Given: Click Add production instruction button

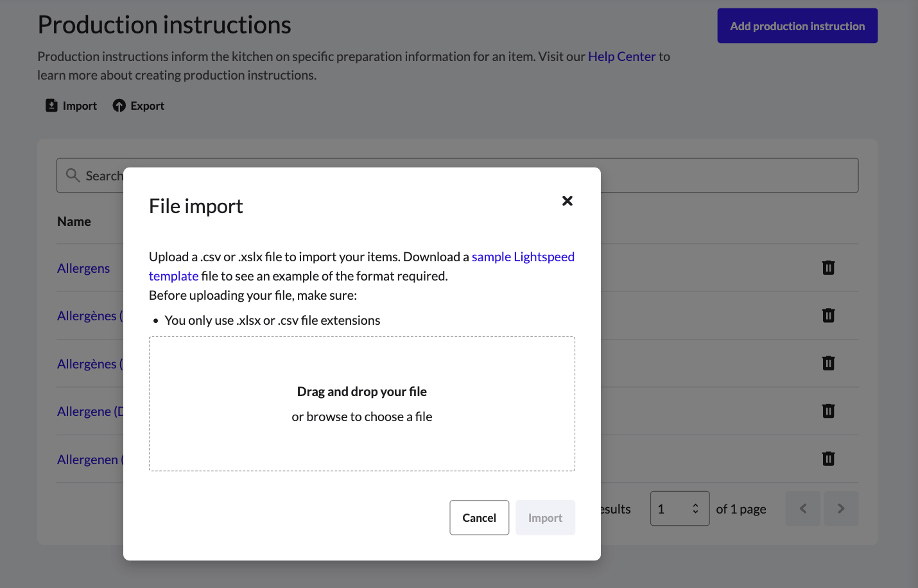Looking at the screenshot, I should 797,26.
